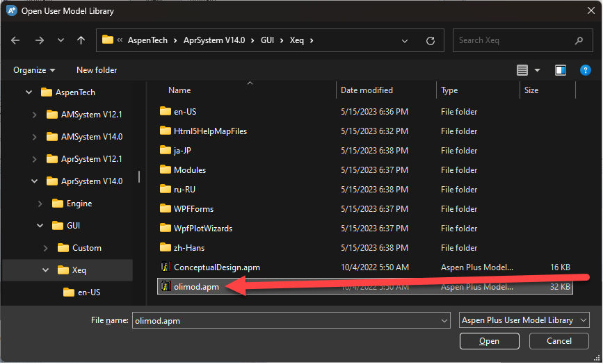
Task: Open the help button
Action: [x=586, y=70]
